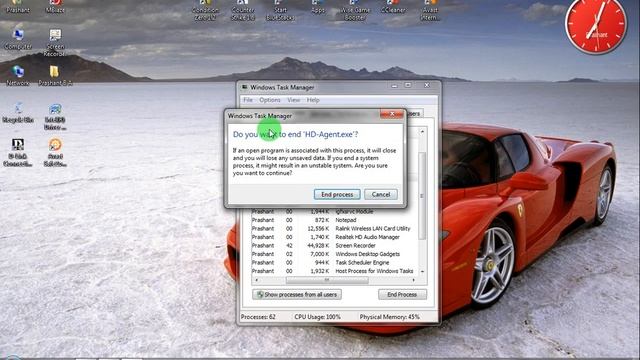Close the confirmation dialog with red X
This screenshot has height=360, width=640.
pos(392,114)
